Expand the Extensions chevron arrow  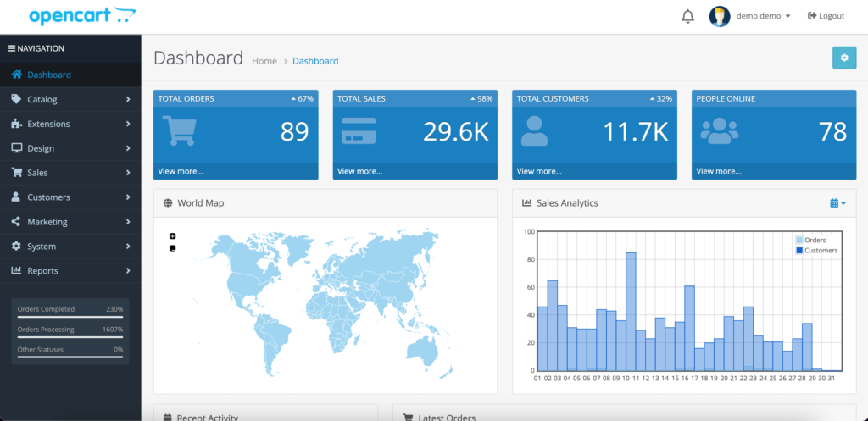pyautogui.click(x=128, y=124)
